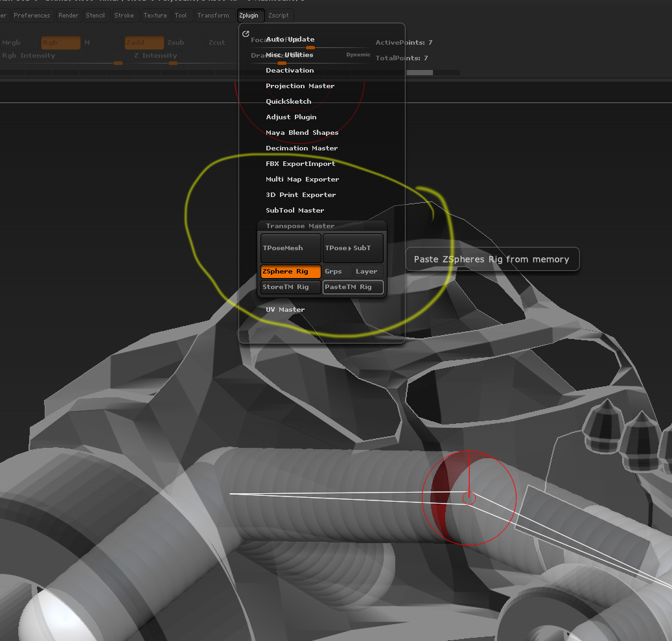Viewport: 672px width, 641px height.
Task: Click the Zplugin palette dock icon
Action: pyautogui.click(x=246, y=34)
